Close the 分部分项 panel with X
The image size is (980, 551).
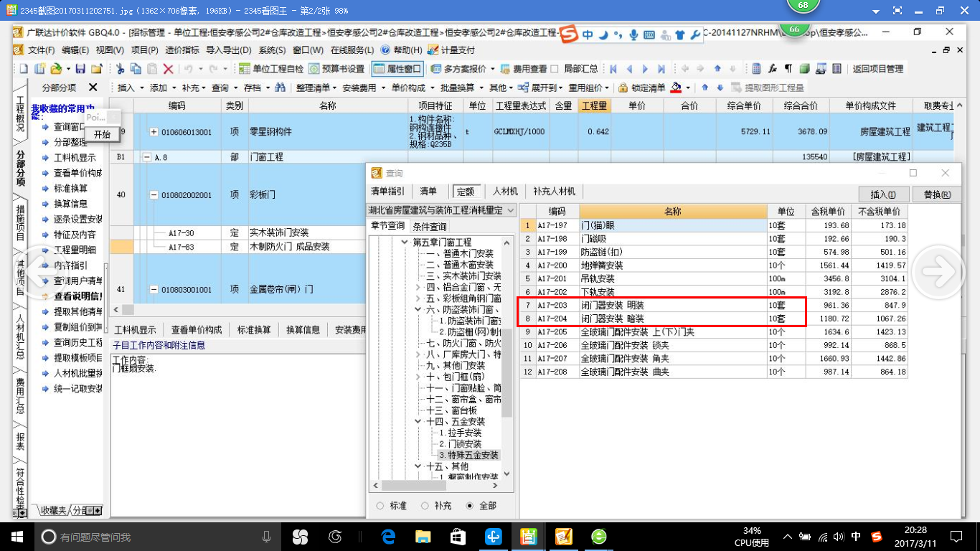tap(93, 88)
